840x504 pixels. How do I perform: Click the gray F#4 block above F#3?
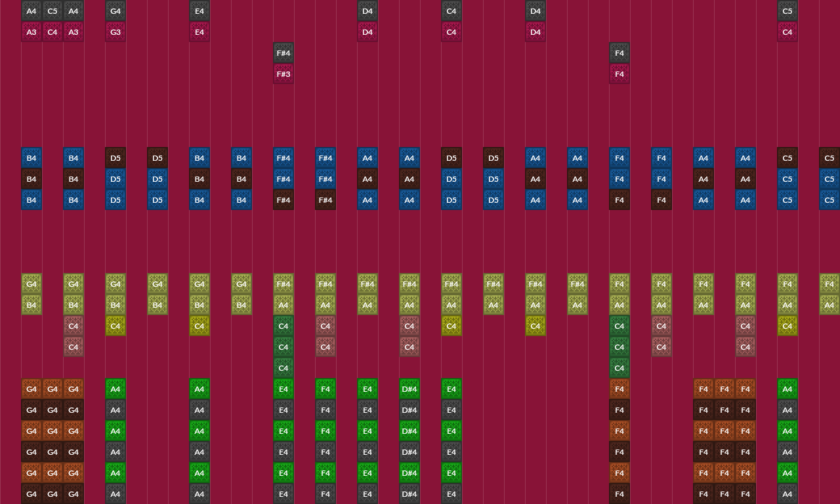click(x=283, y=53)
